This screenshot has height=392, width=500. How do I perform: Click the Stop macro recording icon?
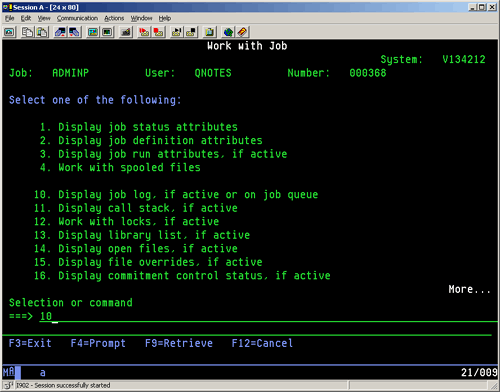click(x=158, y=32)
